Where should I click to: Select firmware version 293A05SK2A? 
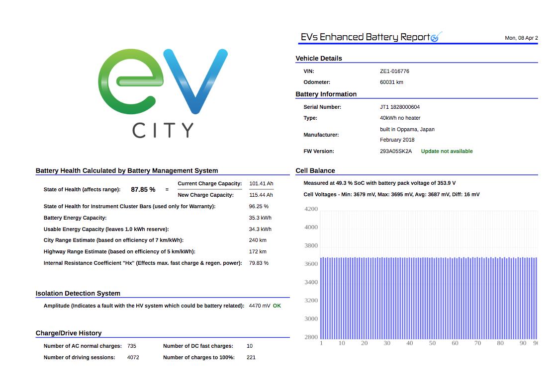396,151
